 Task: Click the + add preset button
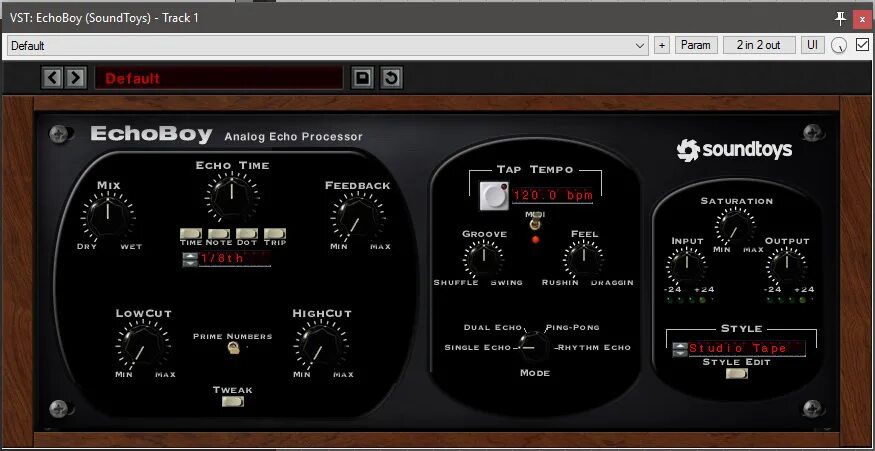pos(661,45)
